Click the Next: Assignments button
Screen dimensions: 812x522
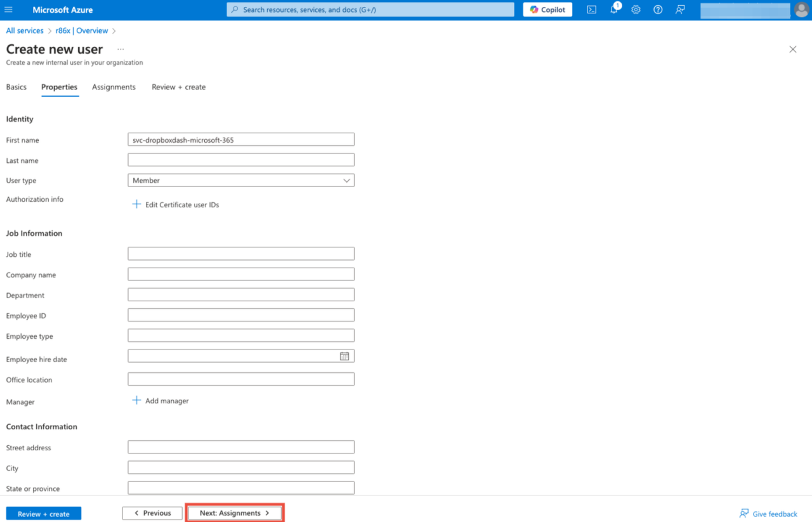234,512
